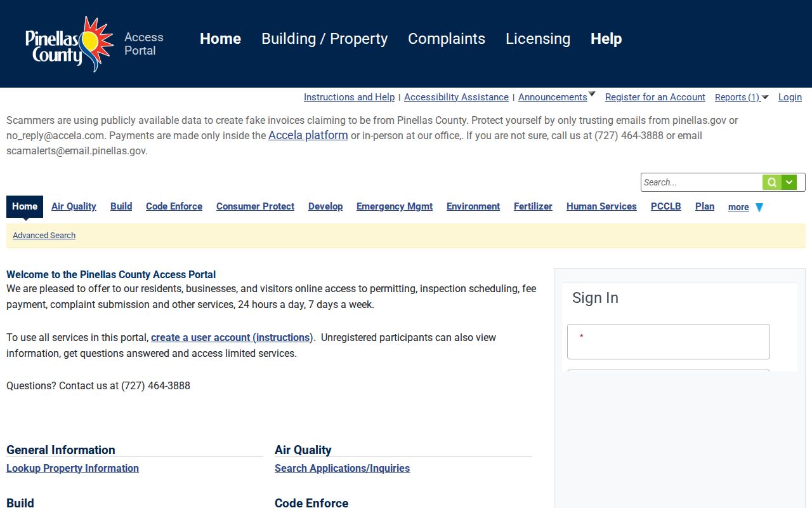
Task: Expand the Reports (1) dropdown
Action: [742, 97]
